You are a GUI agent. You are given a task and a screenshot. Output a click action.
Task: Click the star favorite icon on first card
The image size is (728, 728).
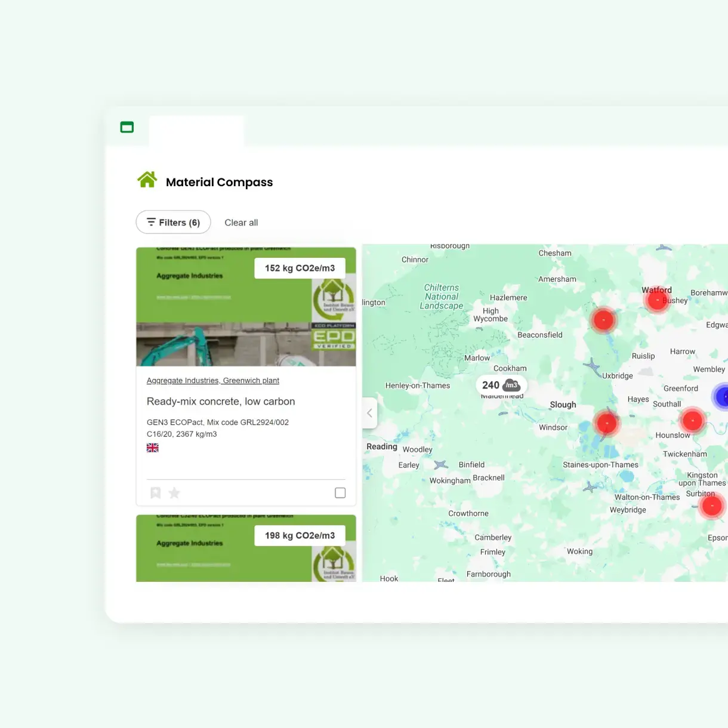(174, 493)
